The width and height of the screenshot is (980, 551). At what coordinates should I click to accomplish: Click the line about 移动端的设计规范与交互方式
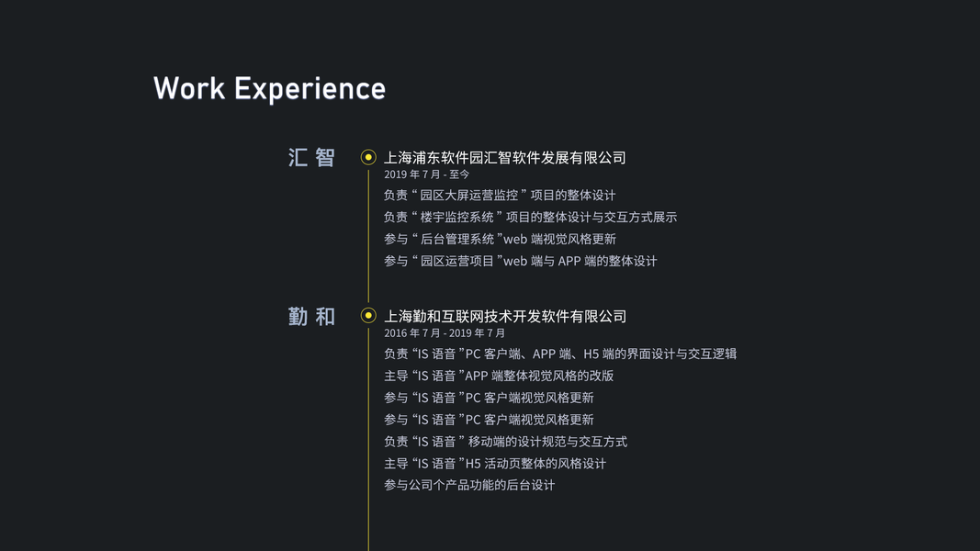[x=505, y=442]
